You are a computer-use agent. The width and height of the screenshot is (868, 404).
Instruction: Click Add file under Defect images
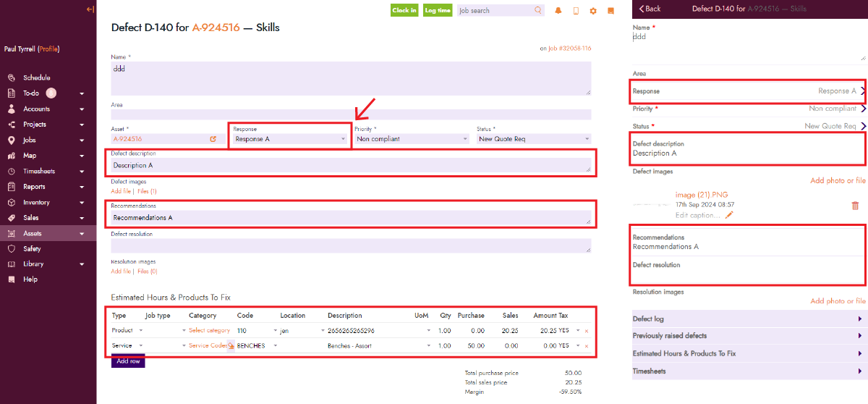point(121,191)
